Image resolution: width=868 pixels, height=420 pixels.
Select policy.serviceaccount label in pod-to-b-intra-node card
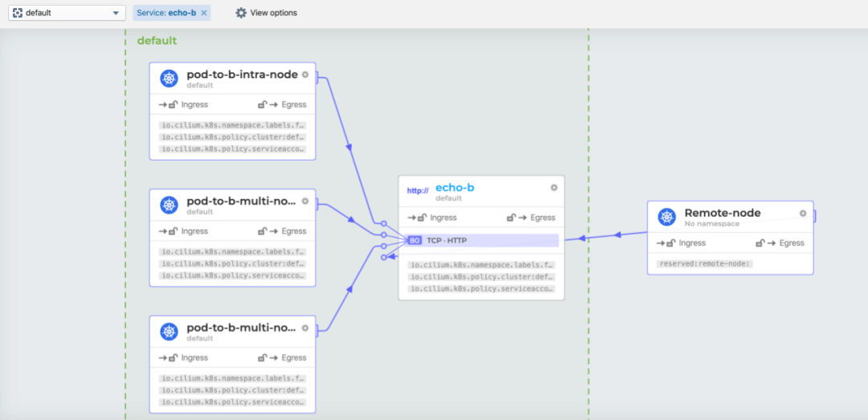tap(232, 149)
